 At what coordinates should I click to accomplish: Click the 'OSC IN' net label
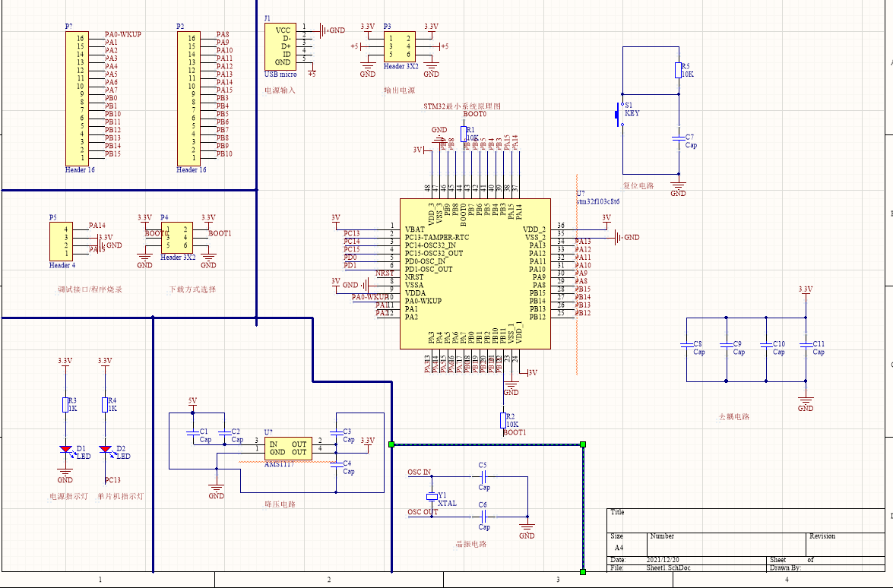(420, 473)
